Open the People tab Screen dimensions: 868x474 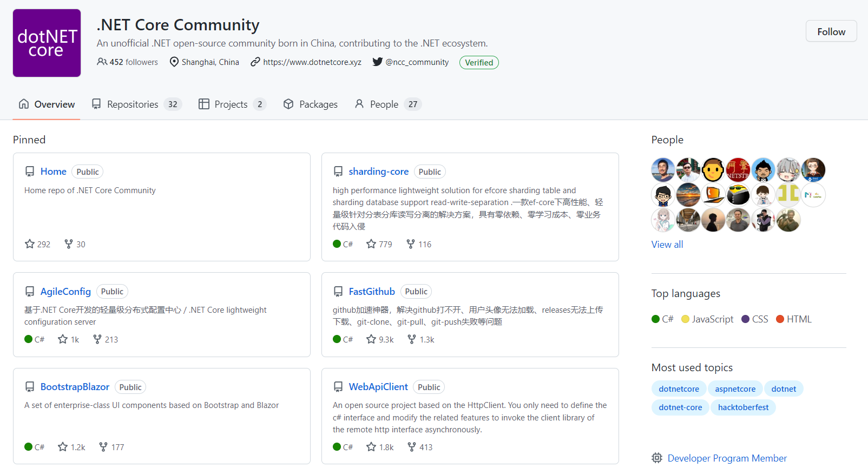click(x=388, y=104)
